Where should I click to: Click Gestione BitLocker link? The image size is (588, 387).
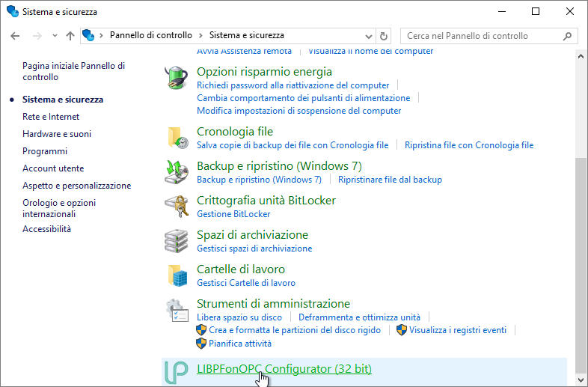(233, 214)
